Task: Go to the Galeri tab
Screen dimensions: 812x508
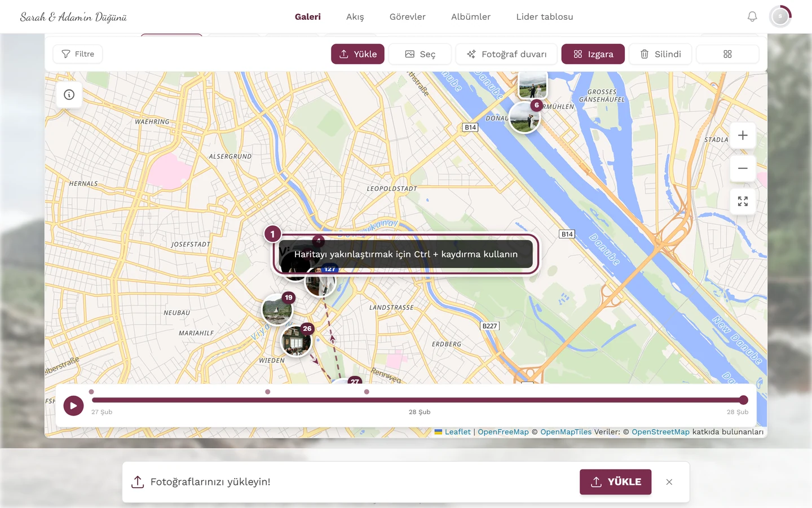Action: point(308,17)
